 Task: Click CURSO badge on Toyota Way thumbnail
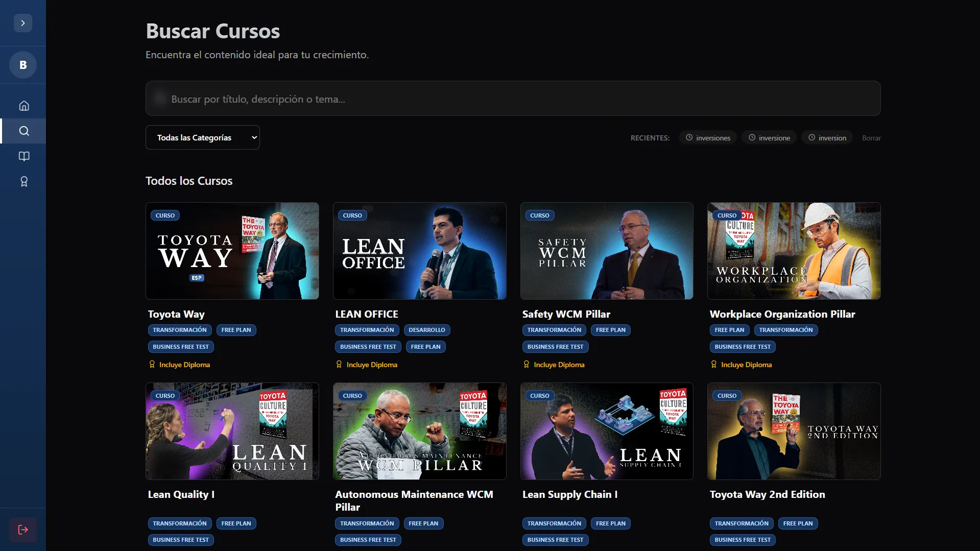(x=165, y=215)
